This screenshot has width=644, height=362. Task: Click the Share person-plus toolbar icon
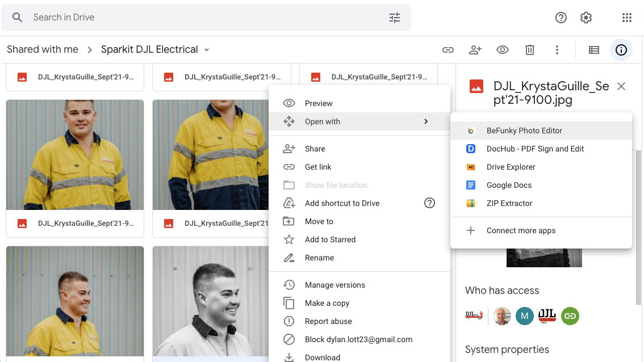[475, 50]
